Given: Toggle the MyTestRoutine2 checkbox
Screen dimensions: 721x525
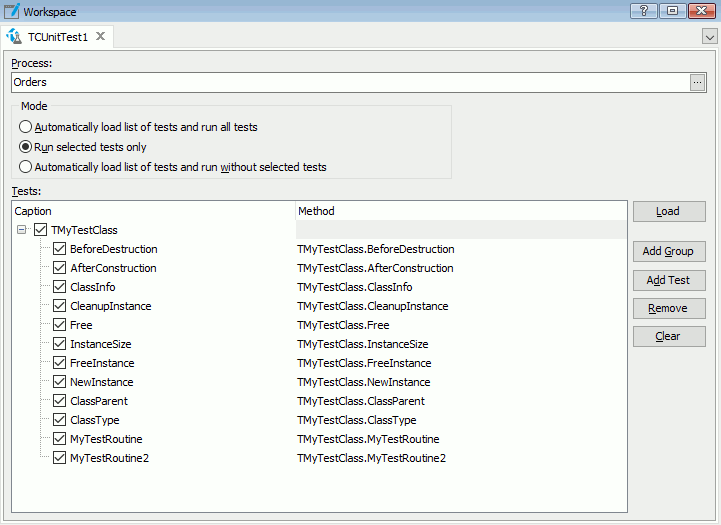Looking at the screenshot, I should 60,458.
